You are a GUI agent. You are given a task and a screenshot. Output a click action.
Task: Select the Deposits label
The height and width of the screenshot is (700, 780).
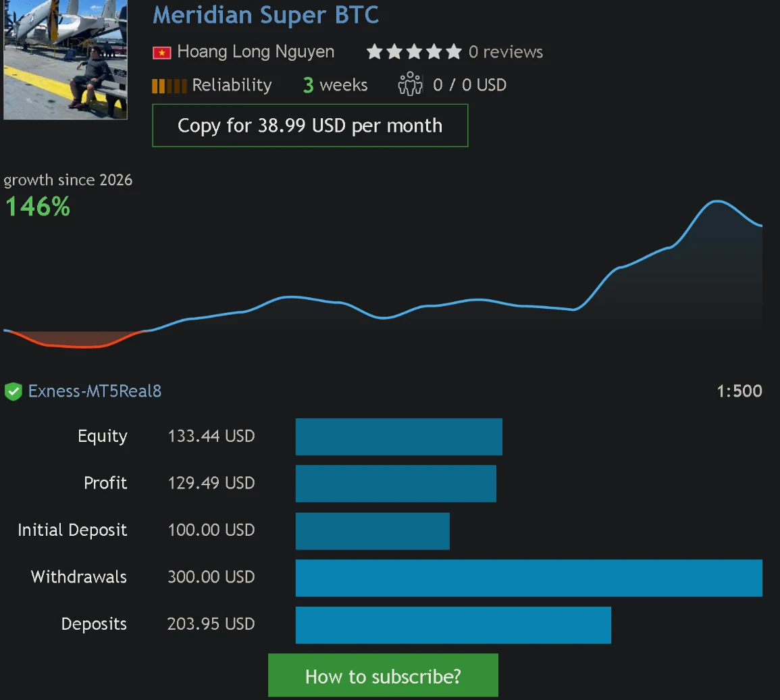point(94,624)
